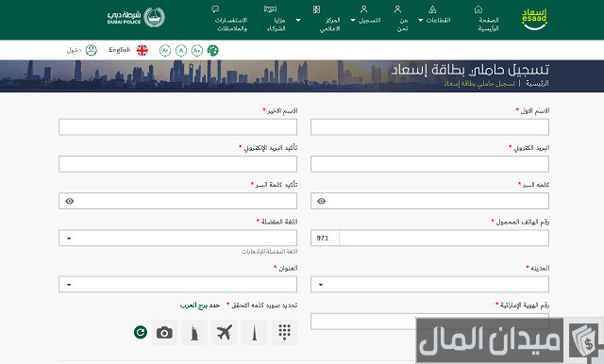Click the login user avatar icon
Screen dimensions: 604x364
pos(92,50)
